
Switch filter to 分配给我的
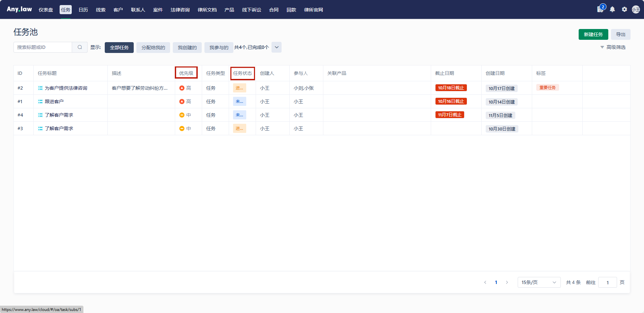(153, 48)
